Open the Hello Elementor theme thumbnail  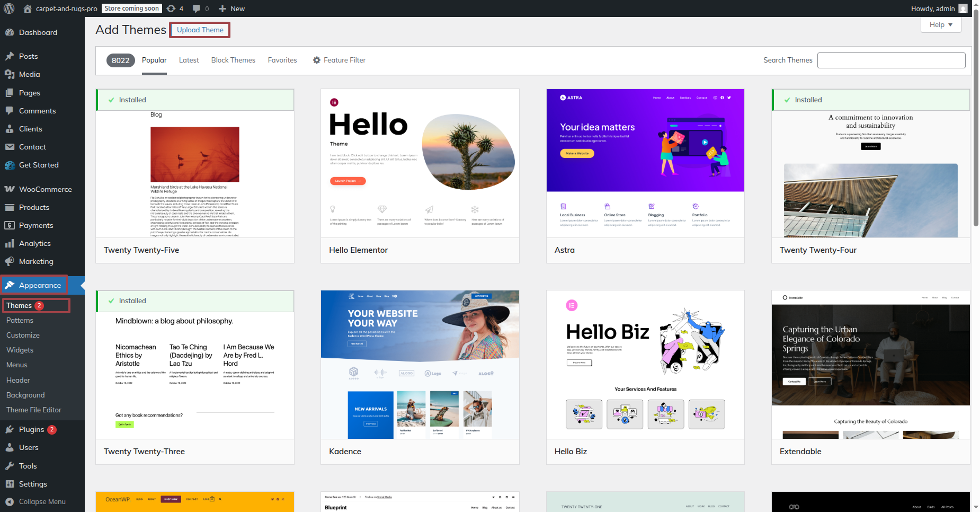coord(420,163)
